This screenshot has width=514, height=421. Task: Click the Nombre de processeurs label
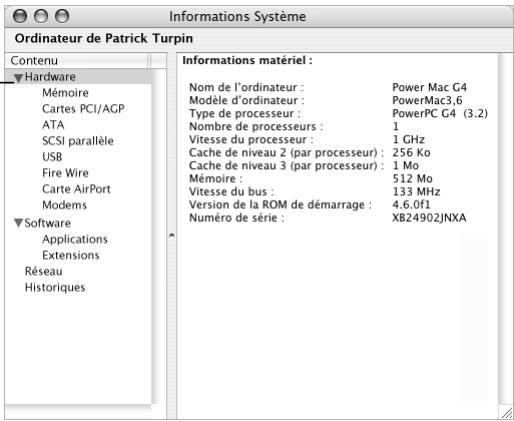tap(256, 126)
